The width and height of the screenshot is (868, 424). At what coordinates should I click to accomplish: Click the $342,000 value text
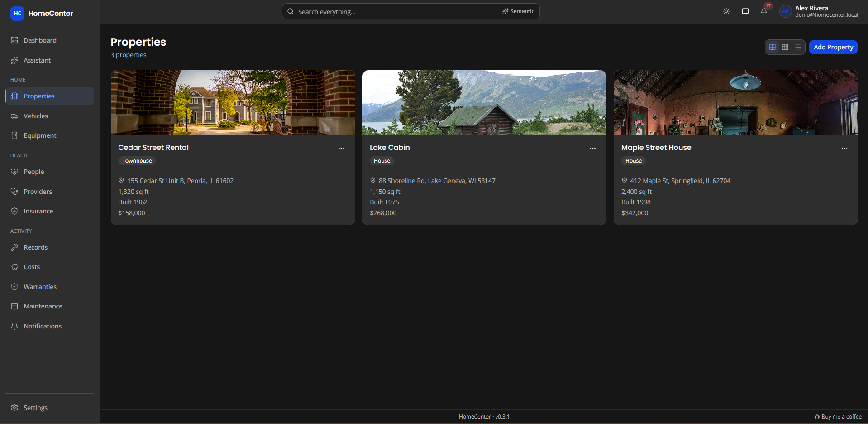tap(634, 213)
